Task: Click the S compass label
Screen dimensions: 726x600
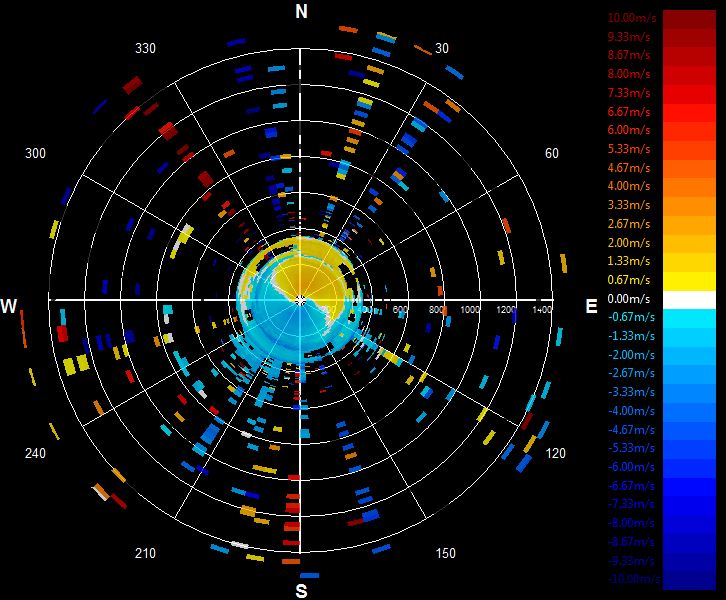Action: [x=301, y=591]
